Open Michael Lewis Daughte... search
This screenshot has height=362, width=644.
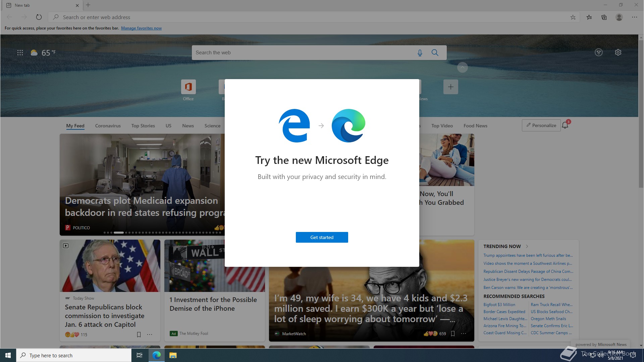tap(505, 319)
